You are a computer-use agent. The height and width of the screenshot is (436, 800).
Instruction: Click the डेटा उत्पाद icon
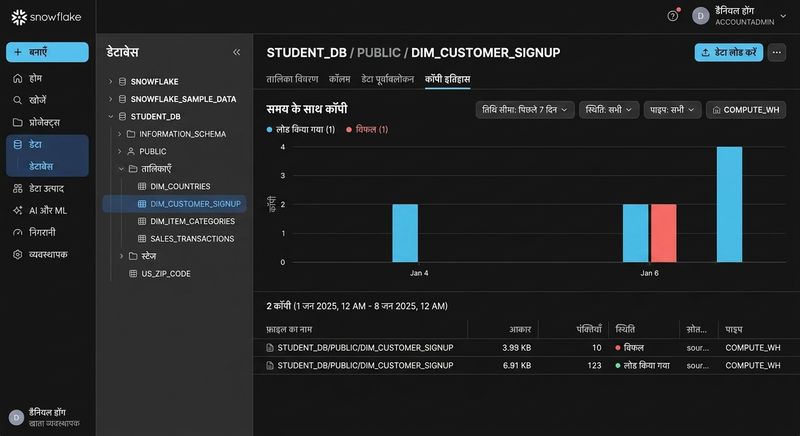coord(17,189)
